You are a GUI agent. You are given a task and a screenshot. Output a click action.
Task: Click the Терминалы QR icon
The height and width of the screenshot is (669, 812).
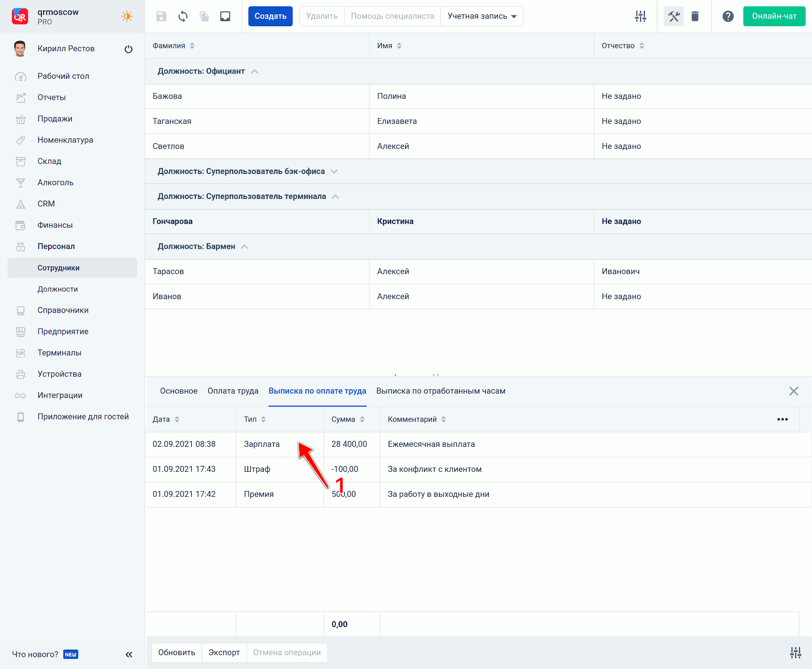tap(21, 353)
